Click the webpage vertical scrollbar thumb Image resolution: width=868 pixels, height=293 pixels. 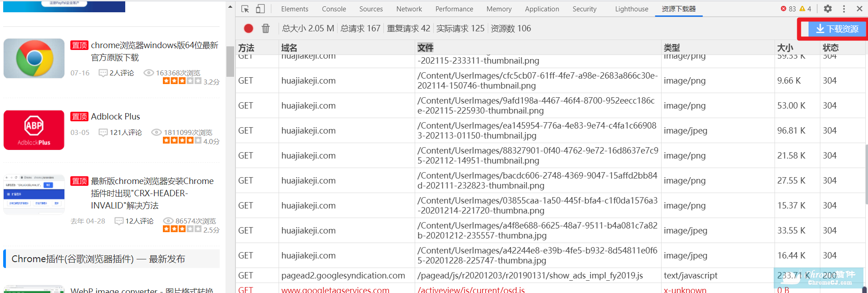click(x=230, y=62)
